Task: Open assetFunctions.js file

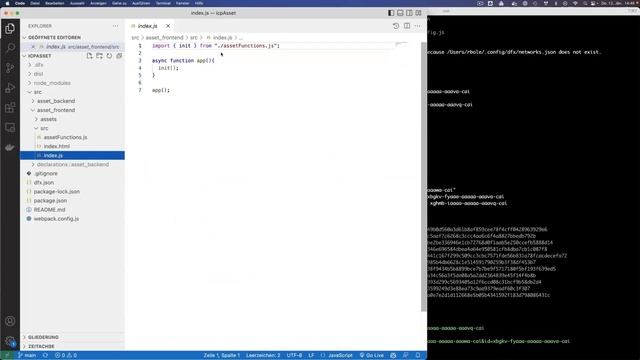Action: pos(72,137)
